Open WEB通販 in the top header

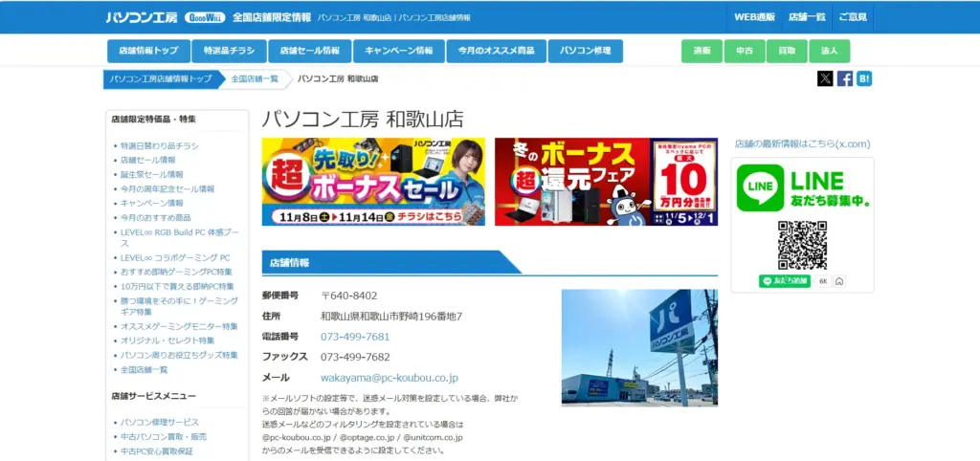click(754, 17)
